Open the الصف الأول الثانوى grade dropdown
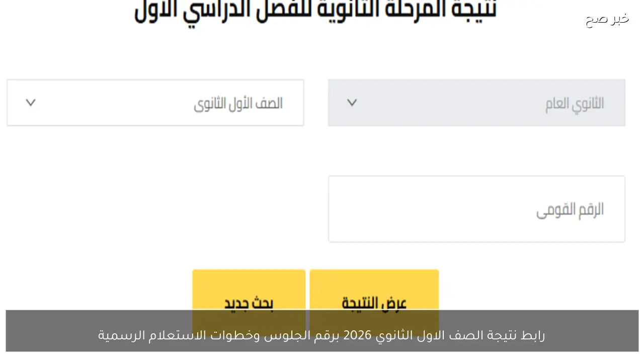 [155, 103]
